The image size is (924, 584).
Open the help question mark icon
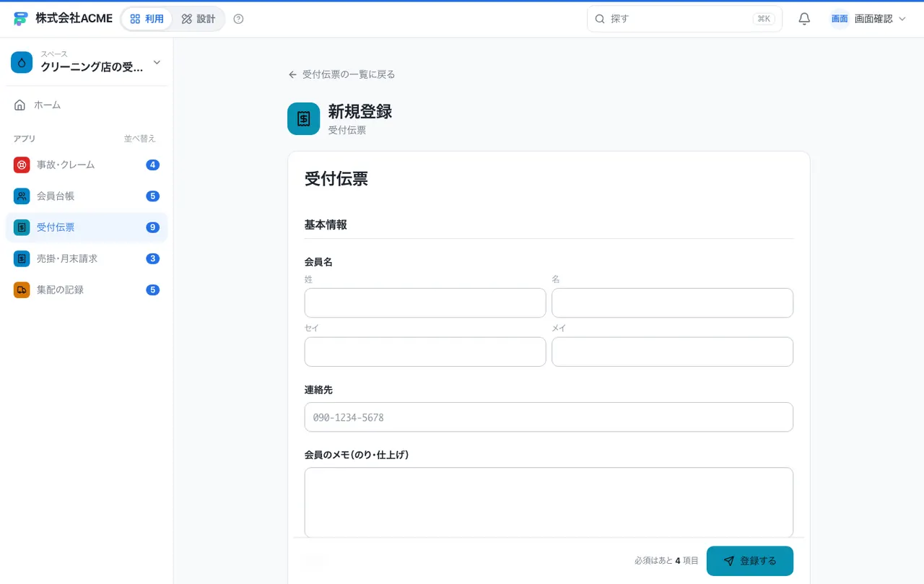239,19
